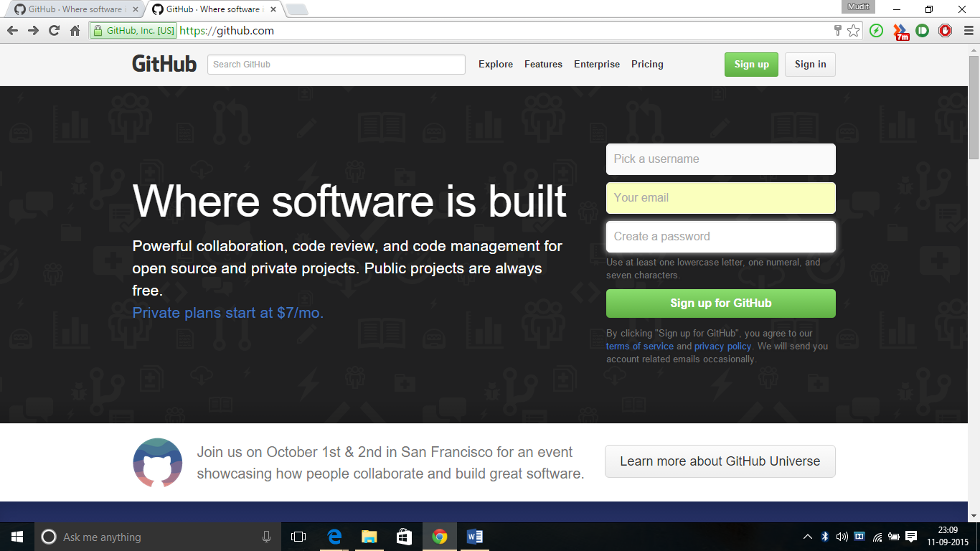Open the Pricing nav item

pos(647,64)
